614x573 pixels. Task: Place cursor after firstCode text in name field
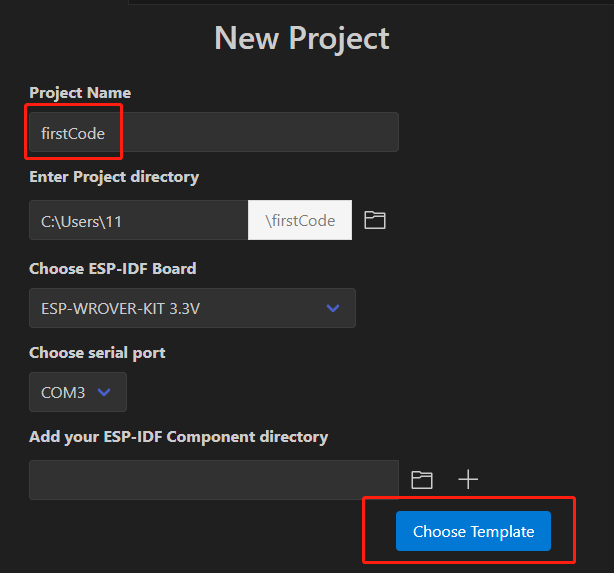(107, 133)
